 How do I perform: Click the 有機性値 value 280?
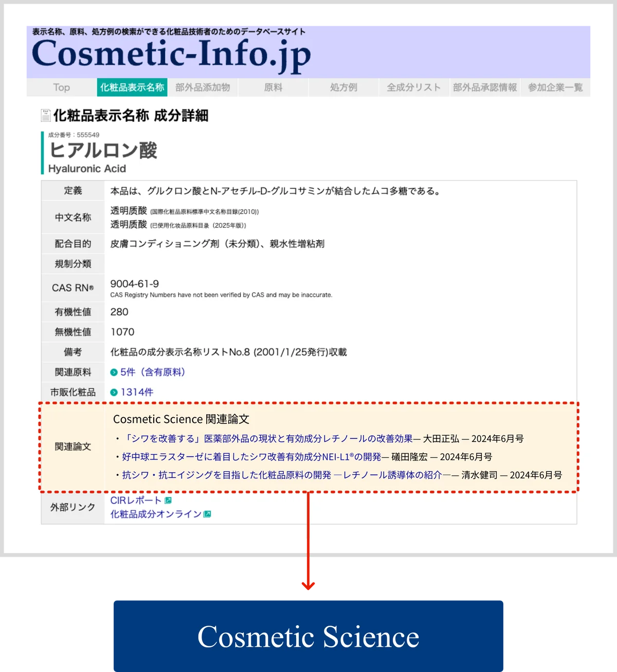click(119, 312)
